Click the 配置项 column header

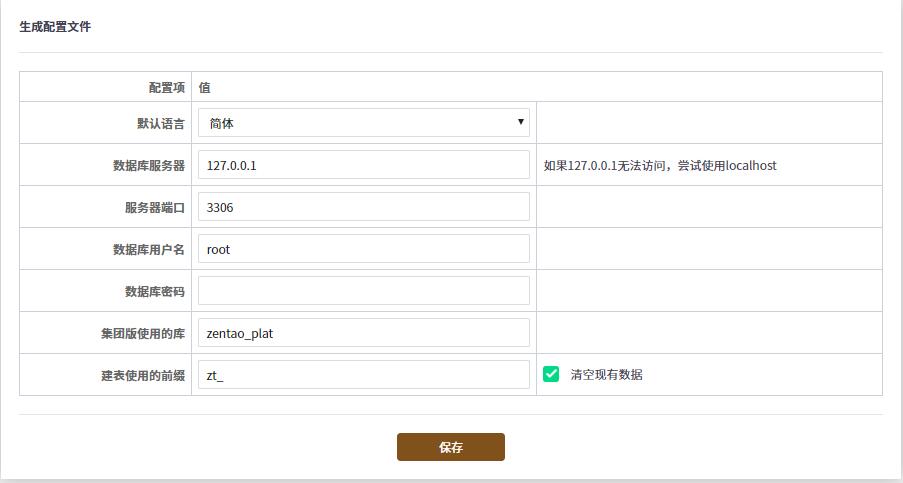pos(166,88)
